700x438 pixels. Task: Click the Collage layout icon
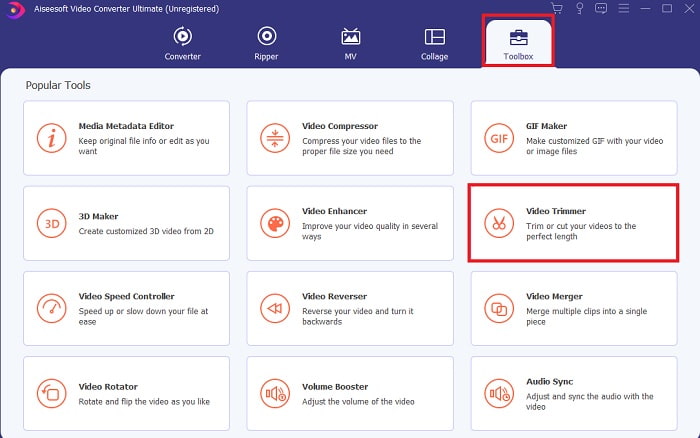434,37
